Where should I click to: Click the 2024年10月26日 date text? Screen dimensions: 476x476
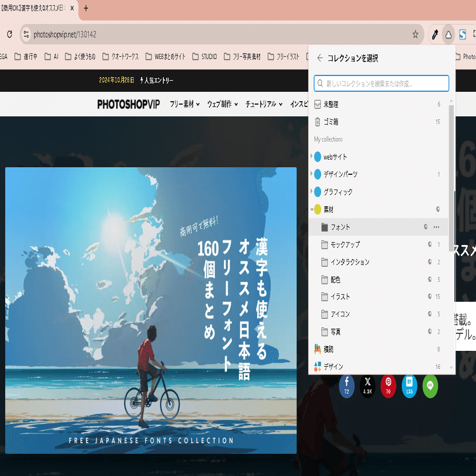pos(116,80)
